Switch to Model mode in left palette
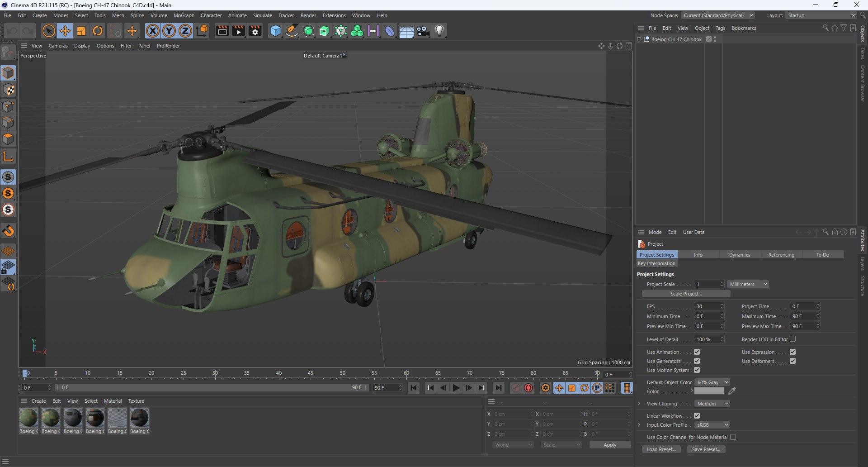Screen dimensions: 868x467 [x=8, y=73]
